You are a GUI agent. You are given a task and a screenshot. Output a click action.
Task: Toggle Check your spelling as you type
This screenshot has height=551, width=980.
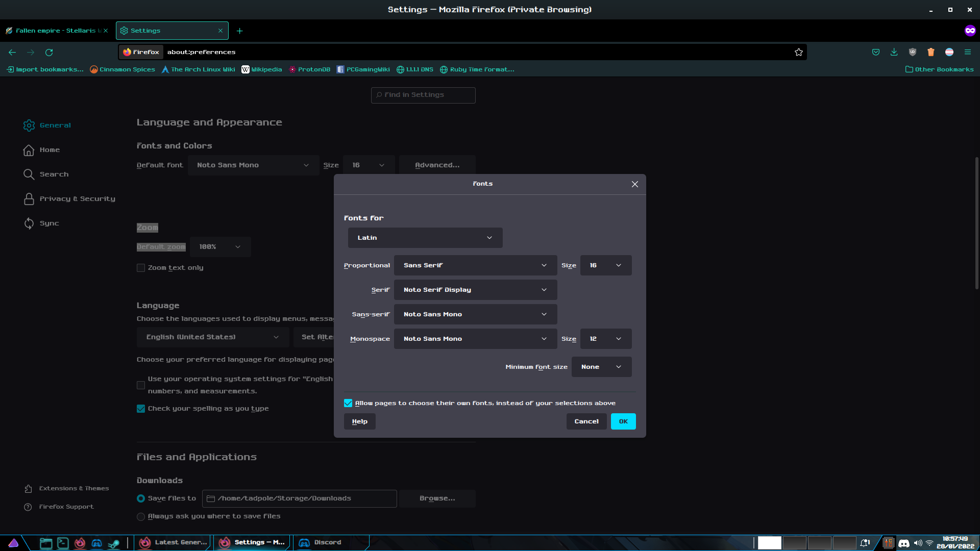click(x=141, y=409)
